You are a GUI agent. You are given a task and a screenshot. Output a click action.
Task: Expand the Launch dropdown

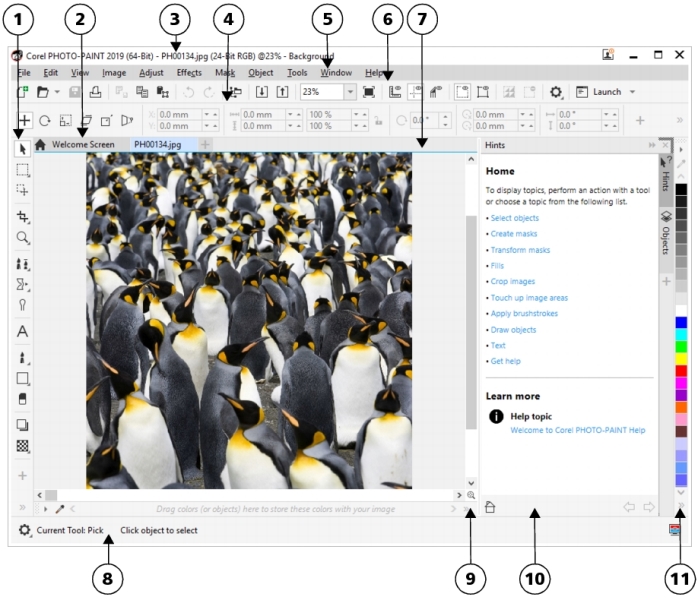pyautogui.click(x=633, y=92)
